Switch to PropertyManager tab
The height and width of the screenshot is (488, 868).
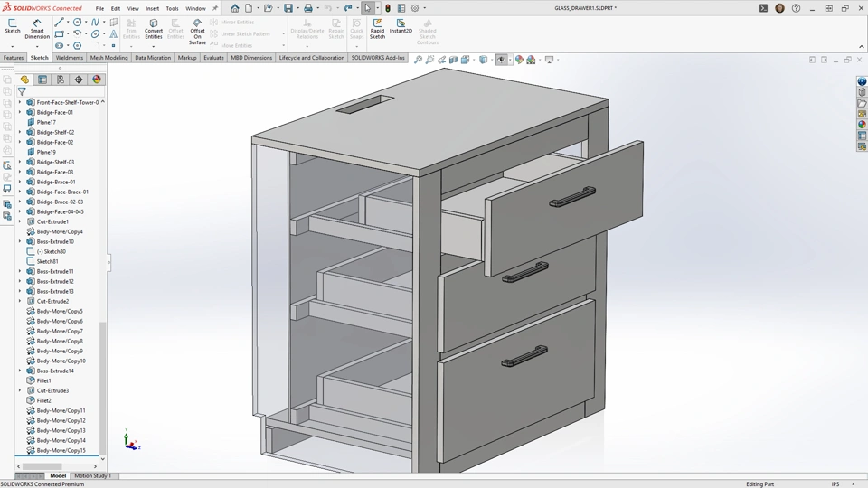(x=42, y=80)
